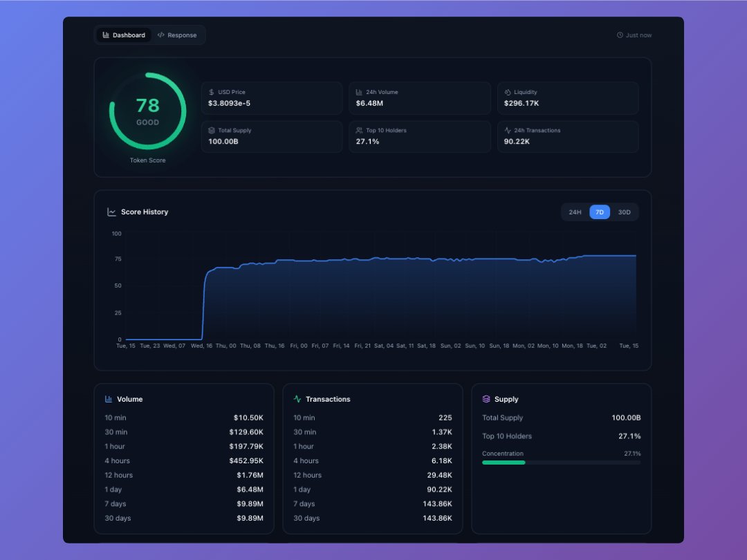Click the score history chart area

pos(380,287)
